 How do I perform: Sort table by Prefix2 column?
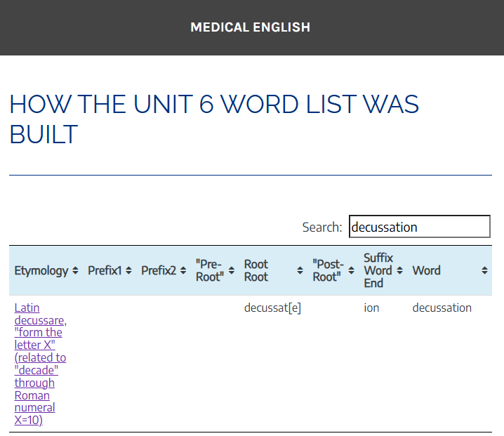[x=164, y=270]
